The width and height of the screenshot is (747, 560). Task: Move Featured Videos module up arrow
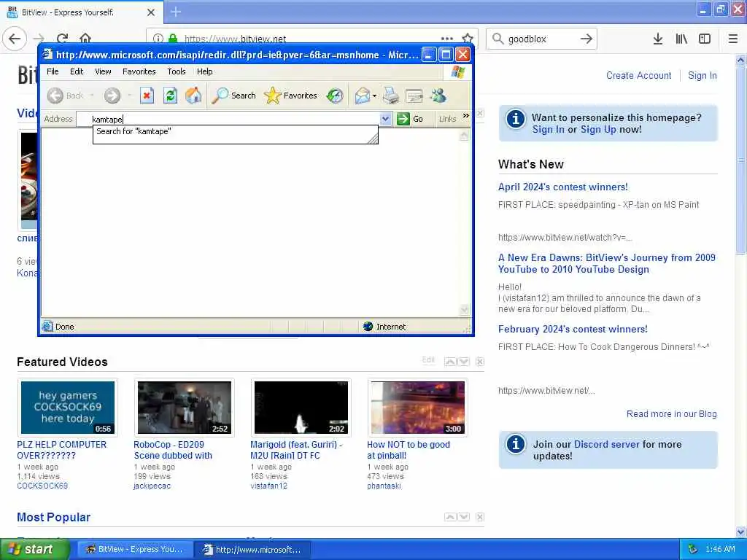pos(450,362)
